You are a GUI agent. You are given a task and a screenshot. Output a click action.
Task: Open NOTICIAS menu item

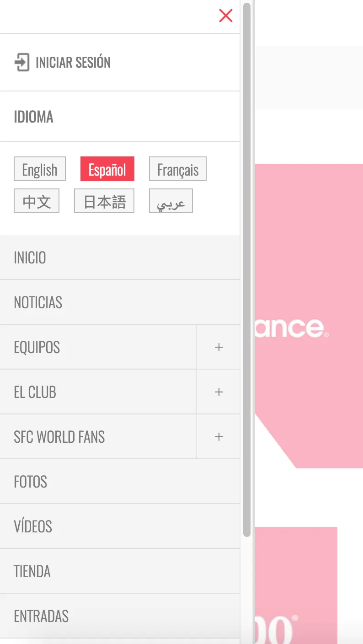pyautogui.click(x=120, y=302)
